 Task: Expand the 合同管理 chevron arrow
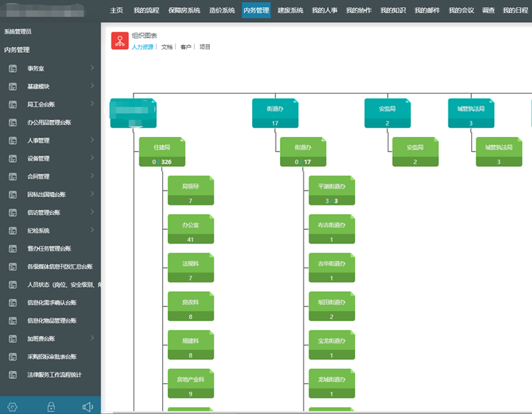coord(92,176)
